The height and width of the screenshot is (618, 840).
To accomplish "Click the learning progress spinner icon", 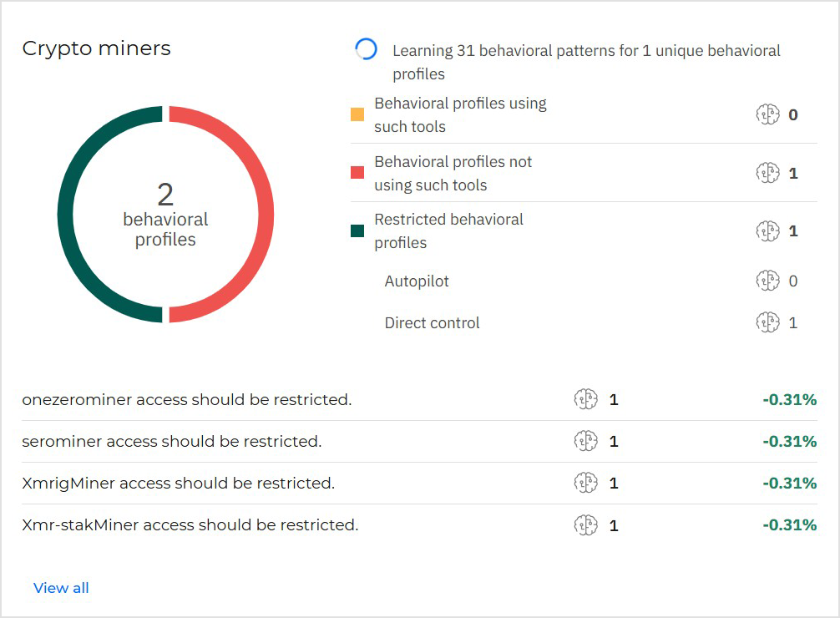I will tap(367, 50).
